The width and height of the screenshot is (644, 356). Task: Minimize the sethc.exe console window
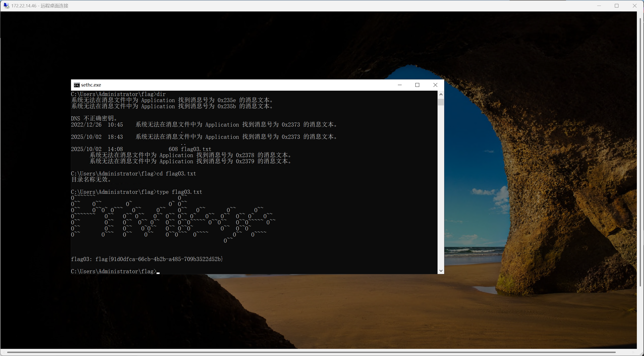click(x=400, y=85)
